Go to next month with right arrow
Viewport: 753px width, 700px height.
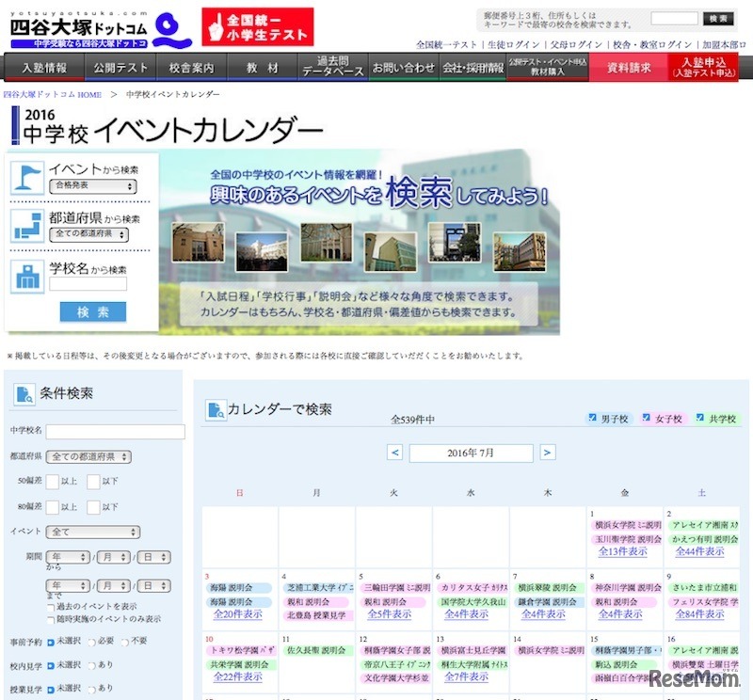click(547, 453)
